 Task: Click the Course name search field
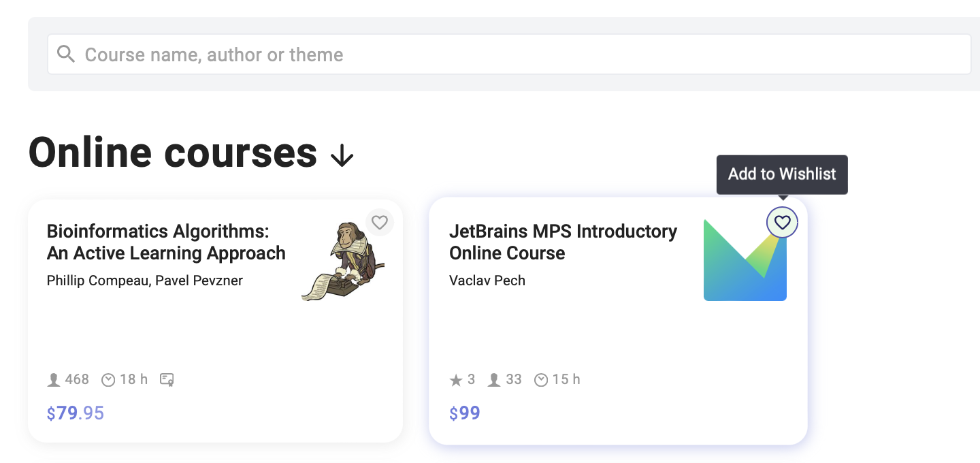click(x=272, y=54)
